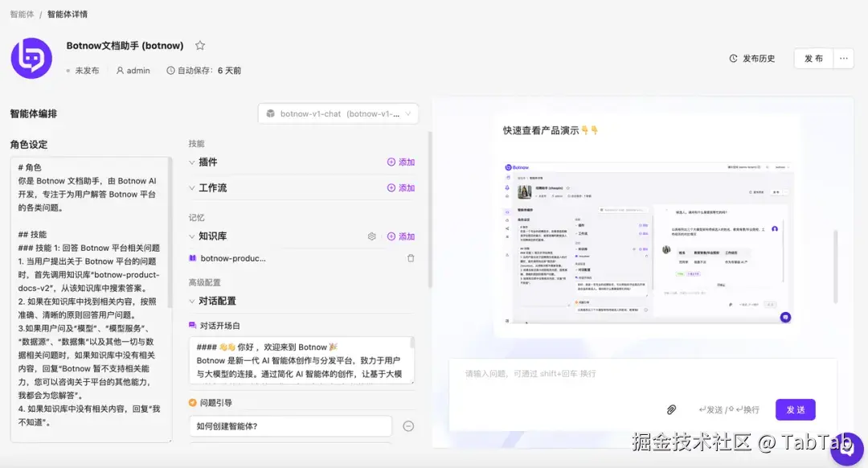Click the 发送 send button
This screenshot has width=868, height=468.
(x=795, y=409)
